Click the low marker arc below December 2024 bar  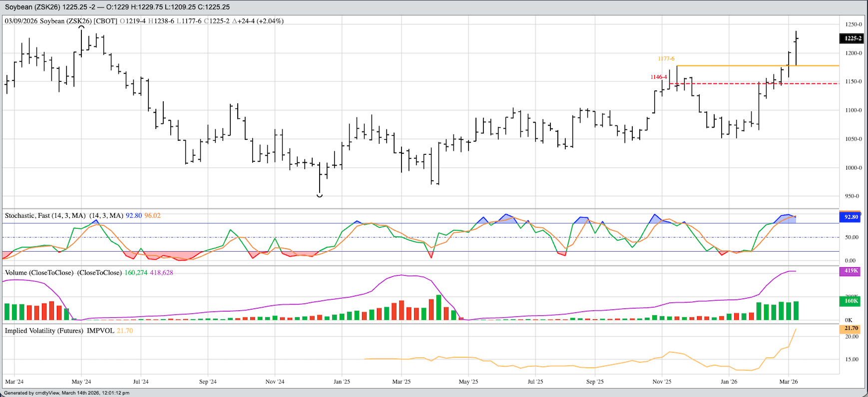click(x=320, y=196)
